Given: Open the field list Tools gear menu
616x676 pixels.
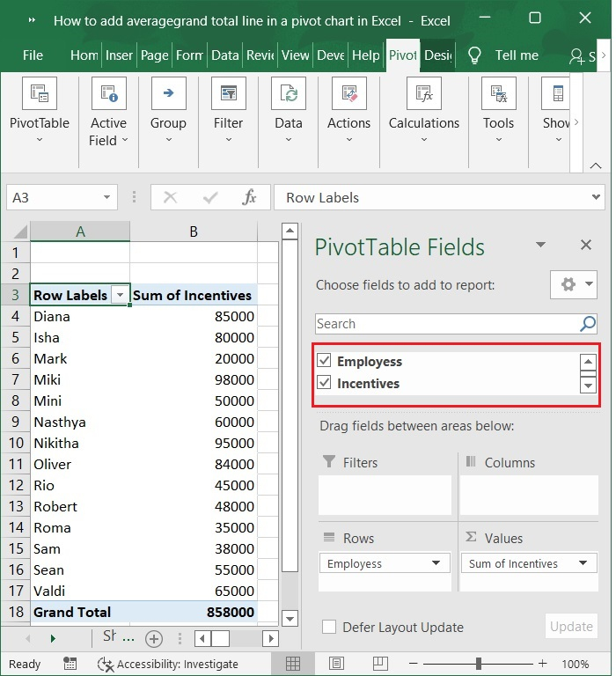Looking at the screenshot, I should pyautogui.click(x=574, y=284).
